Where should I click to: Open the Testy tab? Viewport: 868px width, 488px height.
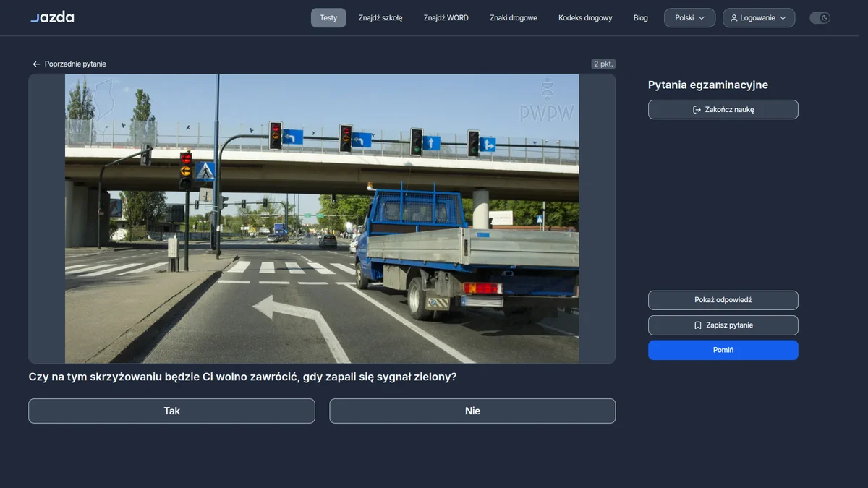pos(328,18)
